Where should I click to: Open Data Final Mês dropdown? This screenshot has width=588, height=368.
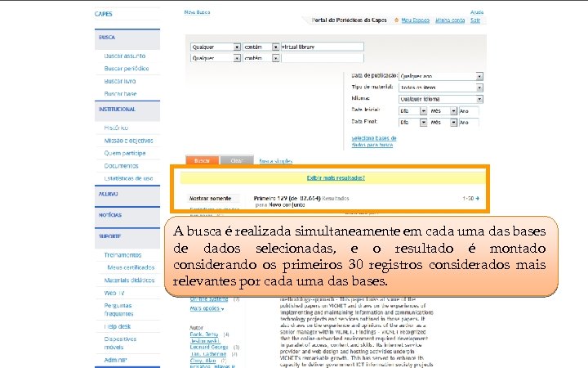click(x=443, y=123)
